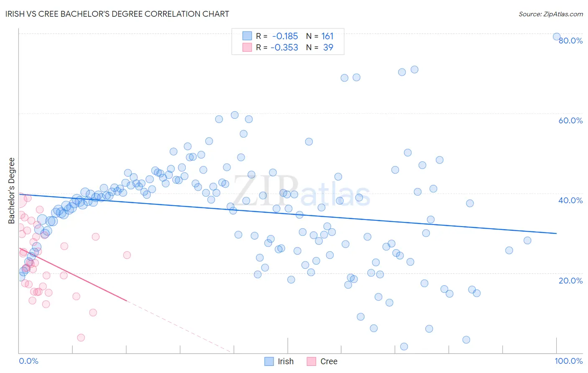The height and width of the screenshot is (373, 588).
Task: Click the 100.0% x-axis label
Action: pyautogui.click(x=569, y=361)
